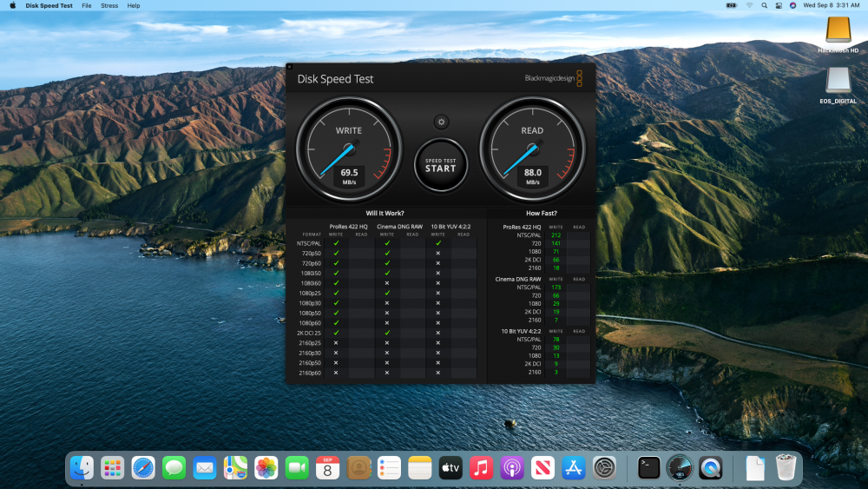Click Cinema DNG RAW 1080 write value 29
Screen dimensions: 868x489
556,303
